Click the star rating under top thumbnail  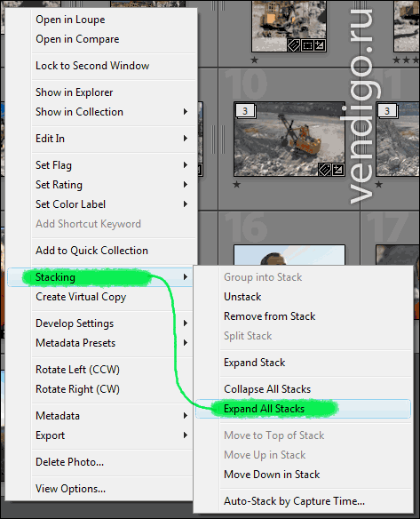pos(254,60)
